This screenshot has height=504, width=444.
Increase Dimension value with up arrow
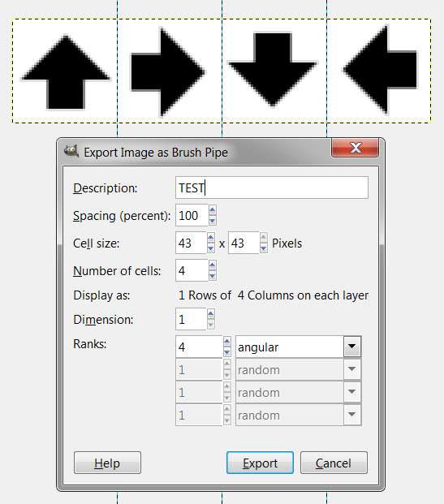[x=210, y=314]
